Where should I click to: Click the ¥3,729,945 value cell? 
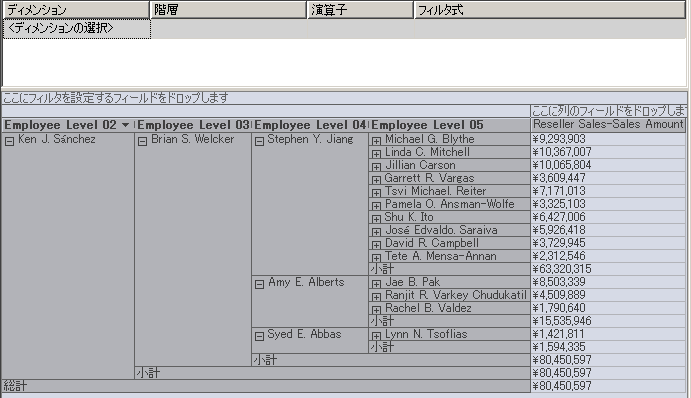(x=608, y=243)
